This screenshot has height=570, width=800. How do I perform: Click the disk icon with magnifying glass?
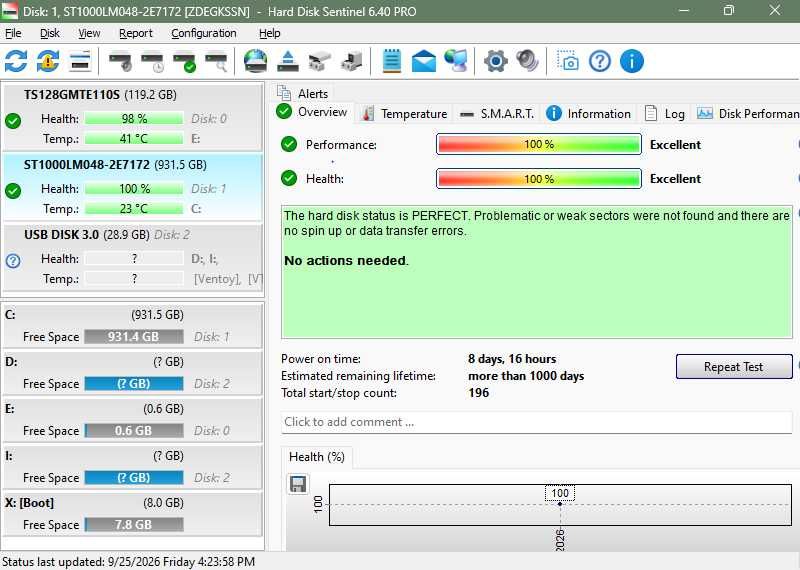216,62
